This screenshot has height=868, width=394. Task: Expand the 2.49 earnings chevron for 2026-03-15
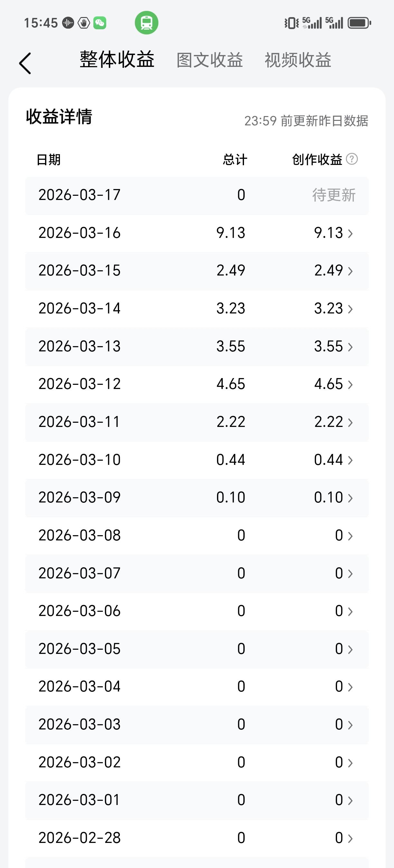pos(350,271)
